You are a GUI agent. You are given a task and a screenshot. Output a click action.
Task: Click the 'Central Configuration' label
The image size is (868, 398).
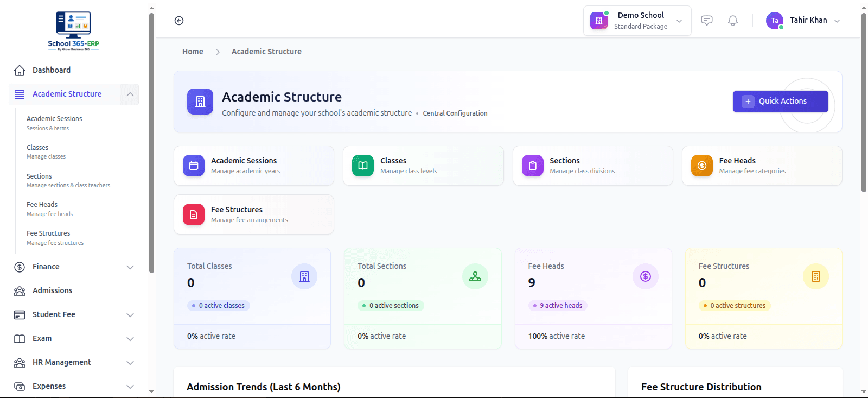(x=455, y=113)
